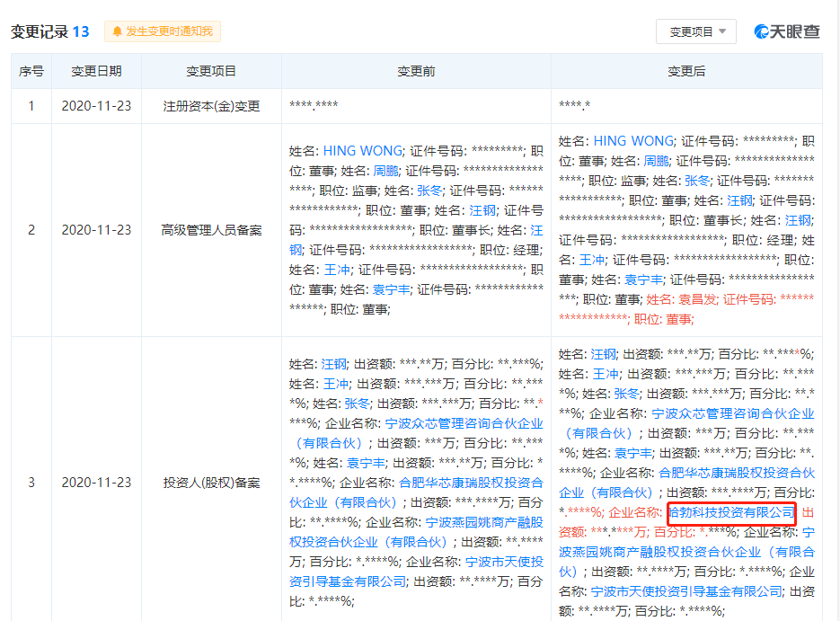Click the 变更后 column header
Viewport: 840px width, 621px height.
[686, 71]
